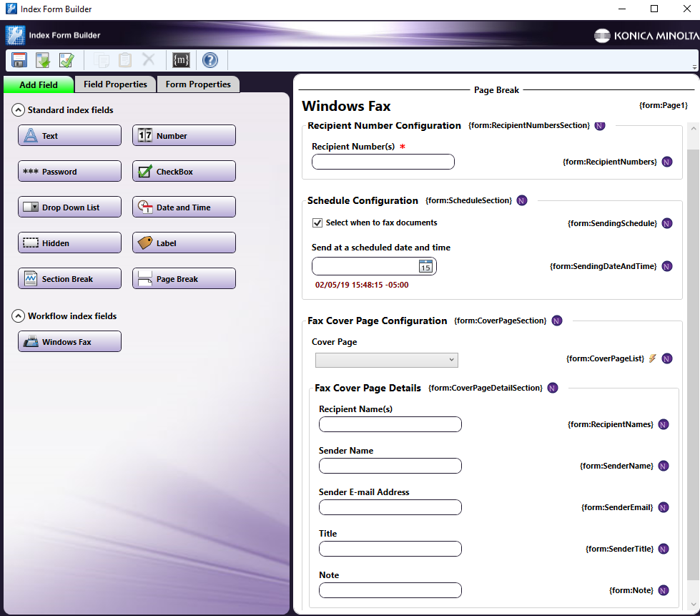Click the N badge beside {form:CoverPageDetailSection}
The image size is (700, 616).
tap(553, 388)
